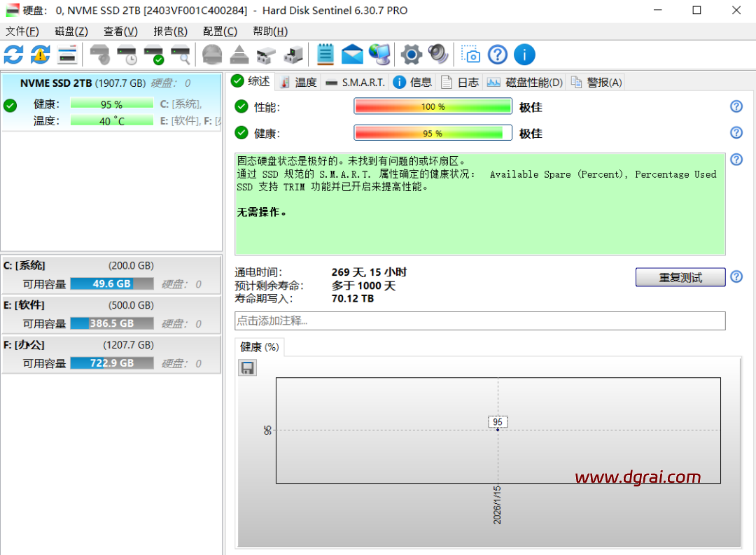Click the 点击添加注释 comment field
The height and width of the screenshot is (555, 756).
click(x=479, y=321)
